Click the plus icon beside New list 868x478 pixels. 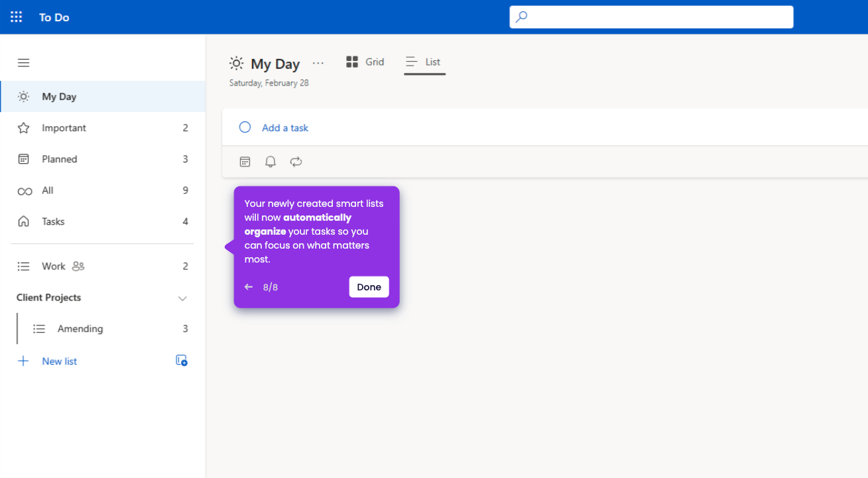23,361
